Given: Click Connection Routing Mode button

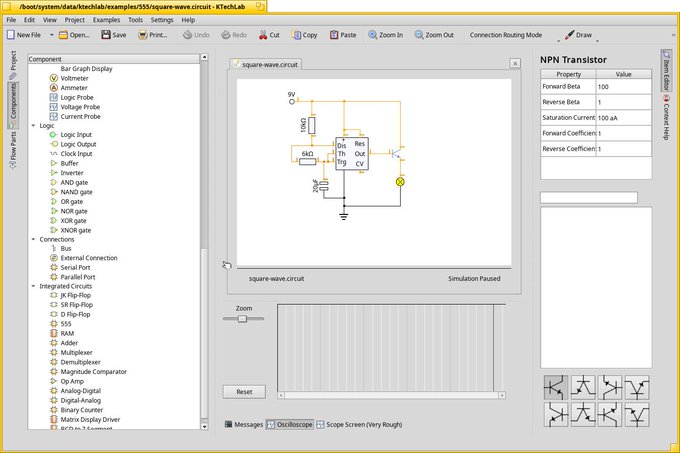Looking at the screenshot, I should tap(506, 35).
